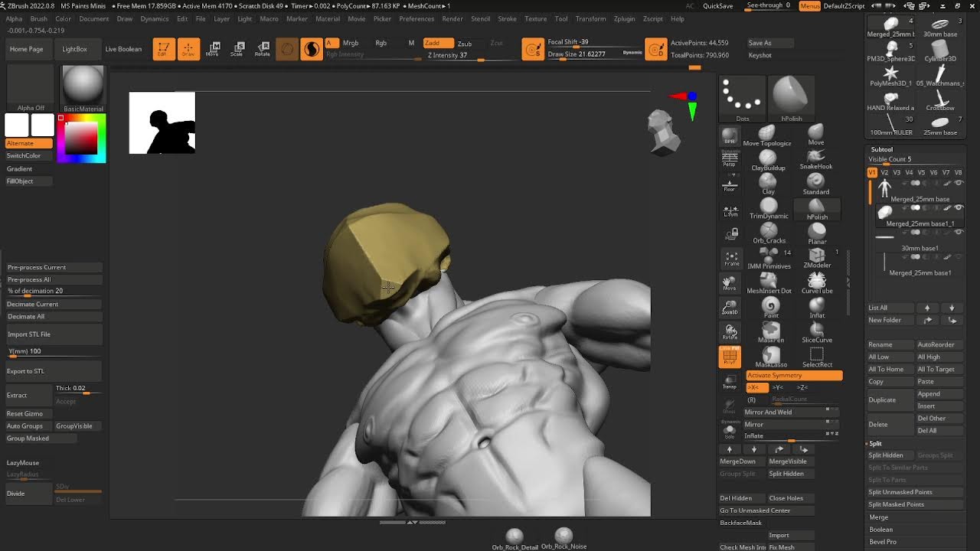Select the ClayBuildup brush
Screen dimensions: 980x551
(768, 160)
